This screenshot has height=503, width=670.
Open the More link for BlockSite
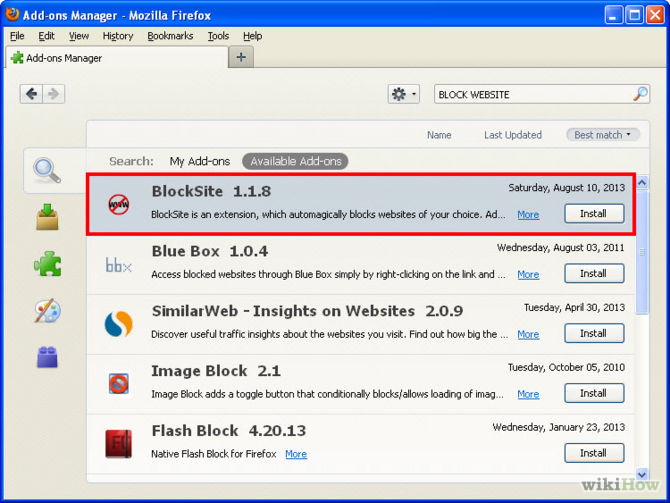click(528, 215)
